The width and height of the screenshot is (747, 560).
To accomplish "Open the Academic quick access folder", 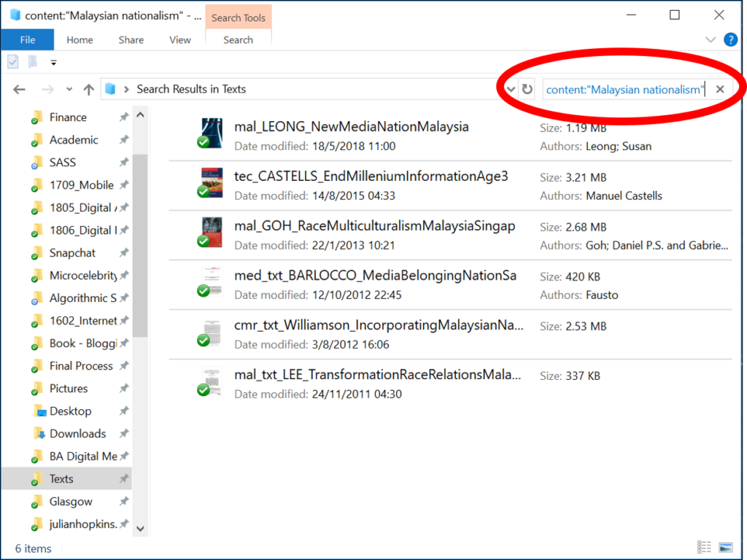I will click(x=74, y=139).
